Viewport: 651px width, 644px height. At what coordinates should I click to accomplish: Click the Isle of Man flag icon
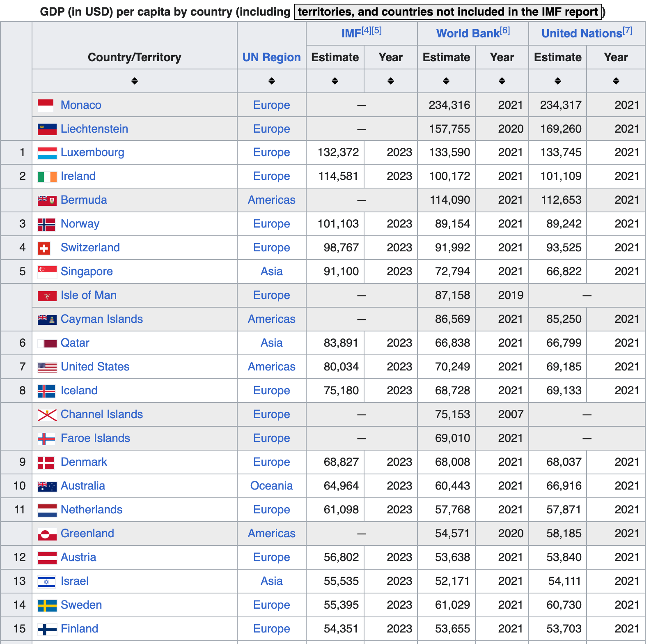tap(47, 296)
